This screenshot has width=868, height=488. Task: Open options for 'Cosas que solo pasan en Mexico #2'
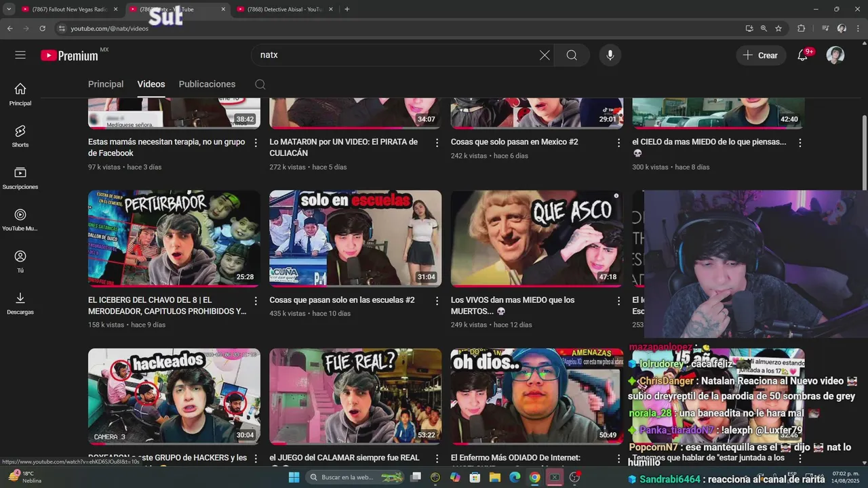(x=618, y=143)
